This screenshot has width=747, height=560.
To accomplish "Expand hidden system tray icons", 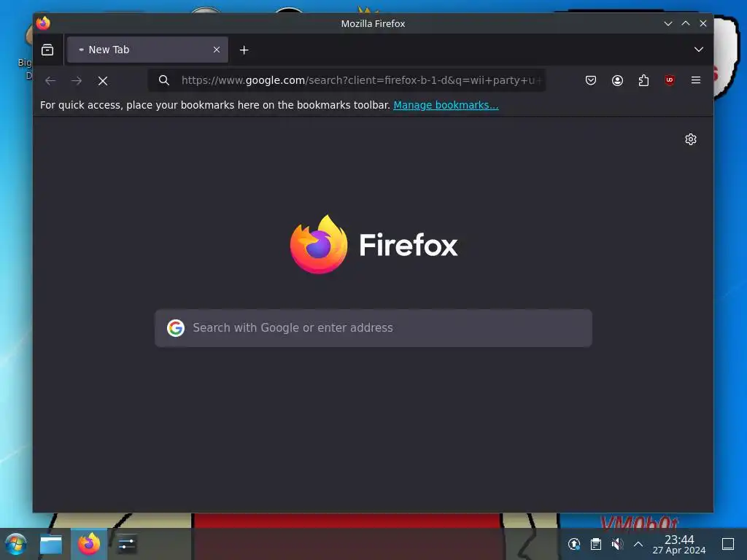I will coord(638,544).
